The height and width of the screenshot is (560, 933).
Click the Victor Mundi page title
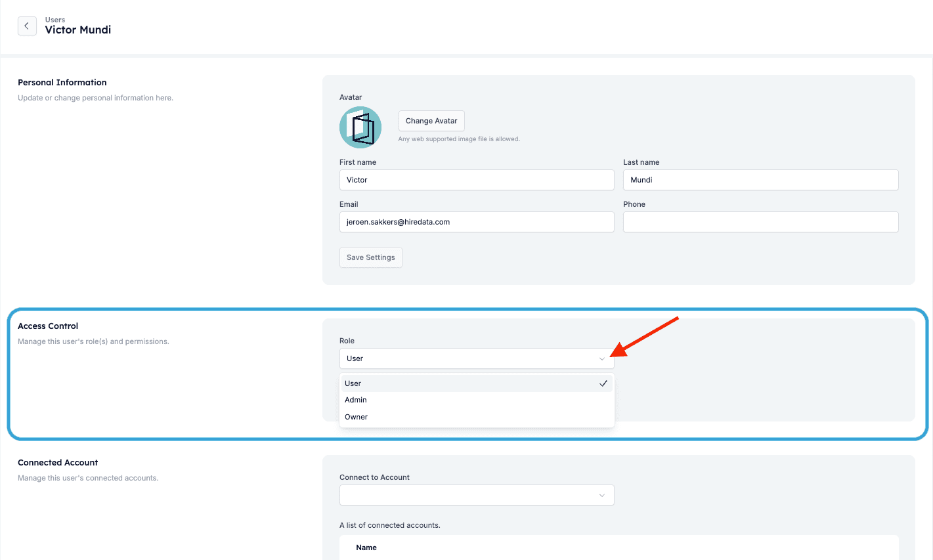click(x=78, y=30)
